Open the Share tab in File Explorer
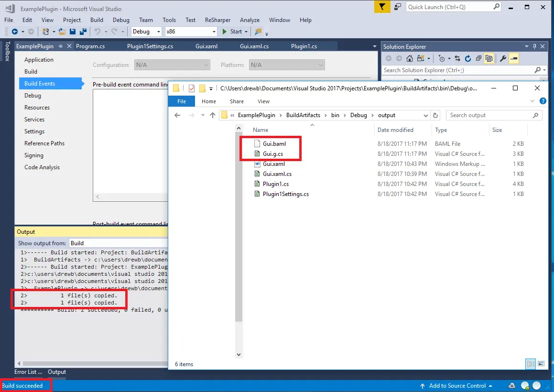 pos(237,101)
